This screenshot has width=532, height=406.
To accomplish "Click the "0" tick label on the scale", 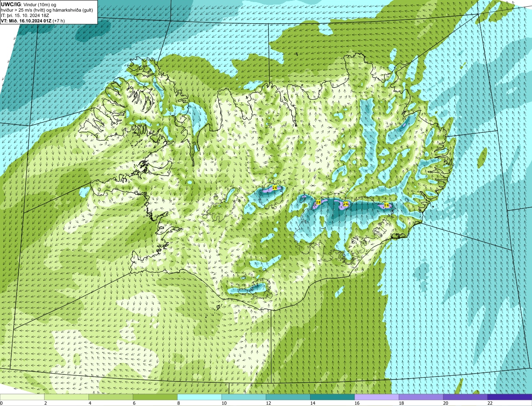I will click(x=2, y=403).
